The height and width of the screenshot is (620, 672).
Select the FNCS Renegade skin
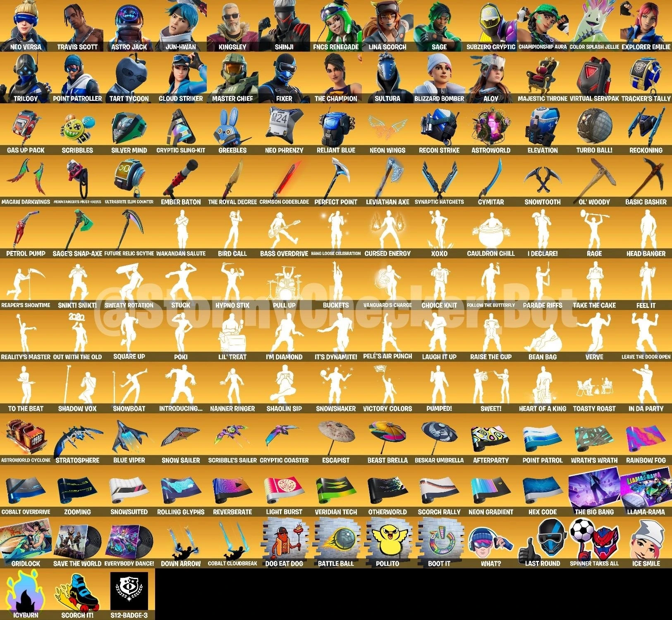336,26
